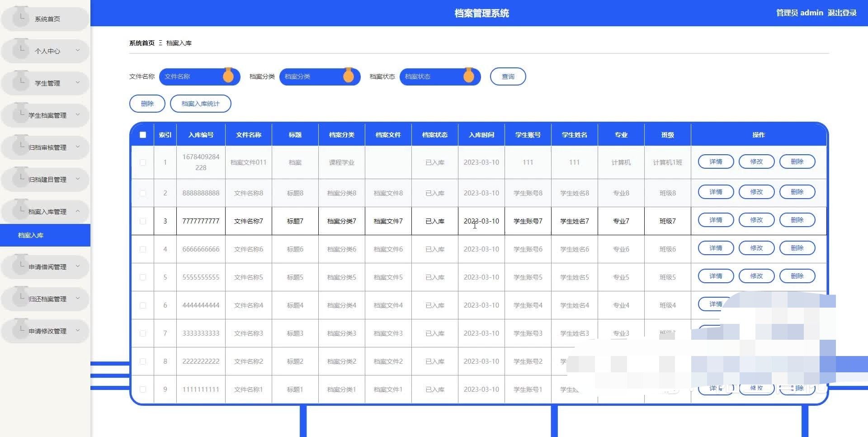Viewport: 868px width, 437px height.
Task: Click 退出登录 to log out
Action: (842, 13)
